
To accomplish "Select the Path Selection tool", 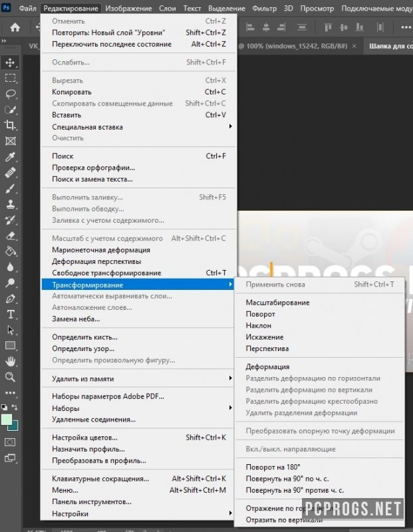I will click(10, 330).
